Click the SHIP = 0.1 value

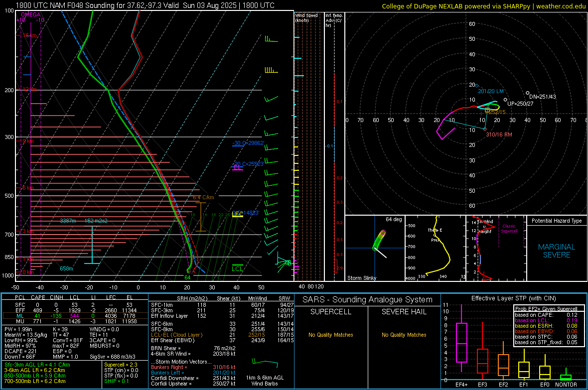pos(116,382)
